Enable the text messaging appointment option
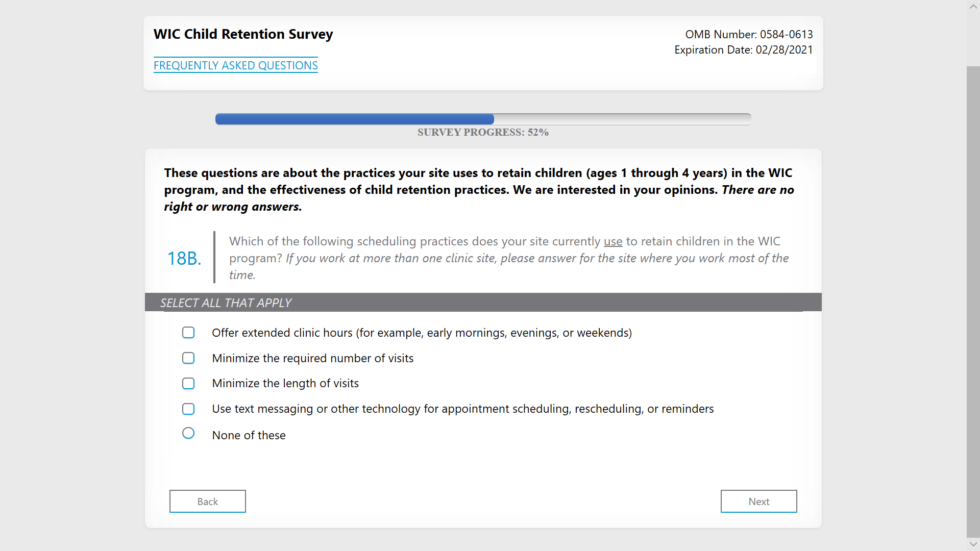The width and height of the screenshot is (980, 551). point(188,409)
